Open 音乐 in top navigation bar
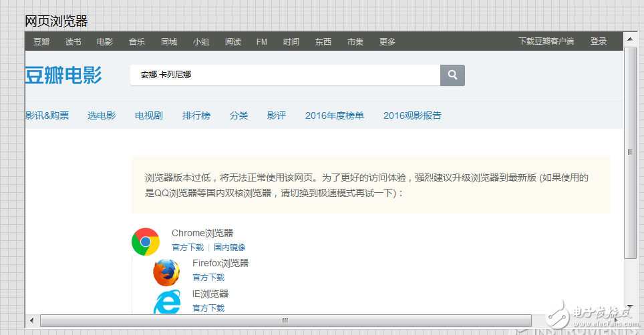Image resolution: width=644 pixels, height=335 pixels. 137,41
